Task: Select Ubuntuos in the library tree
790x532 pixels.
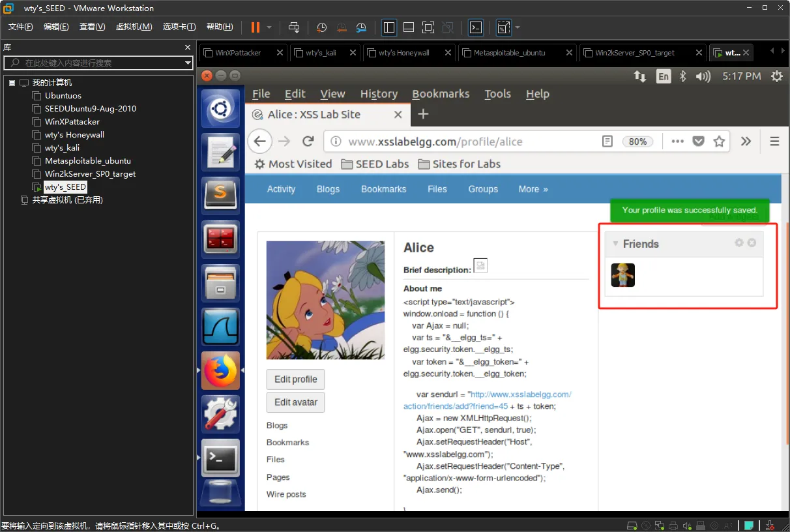Action: [63, 96]
